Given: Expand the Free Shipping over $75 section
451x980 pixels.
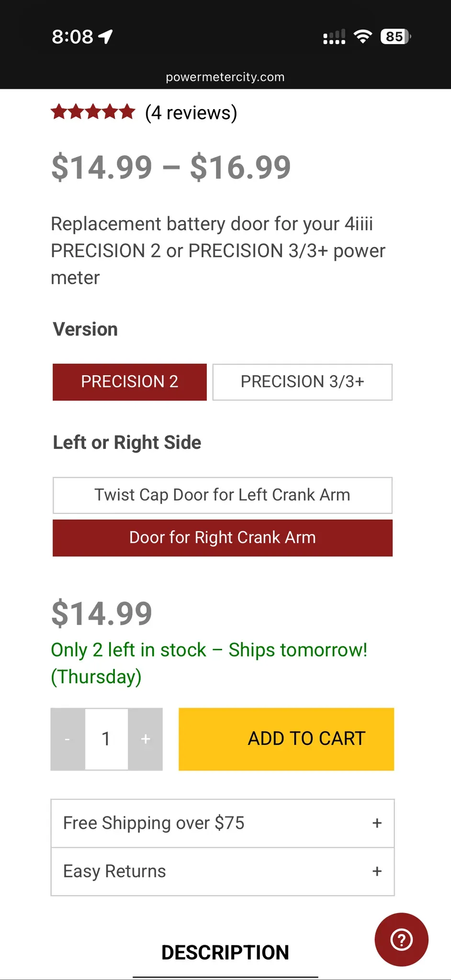Looking at the screenshot, I should (223, 823).
